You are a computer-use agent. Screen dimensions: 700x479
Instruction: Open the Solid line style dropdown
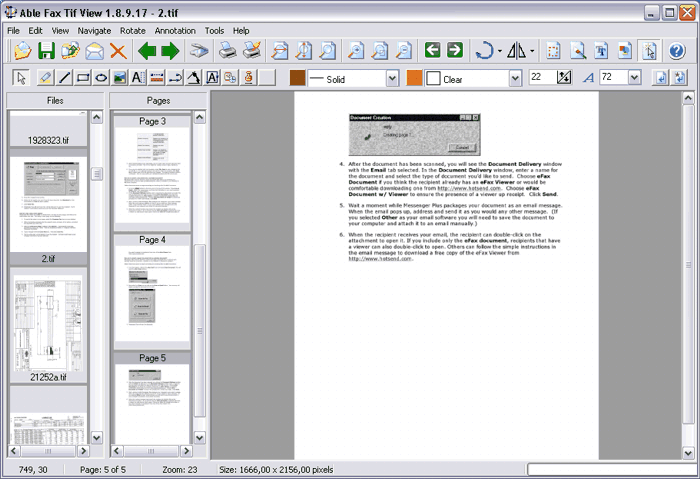point(392,78)
